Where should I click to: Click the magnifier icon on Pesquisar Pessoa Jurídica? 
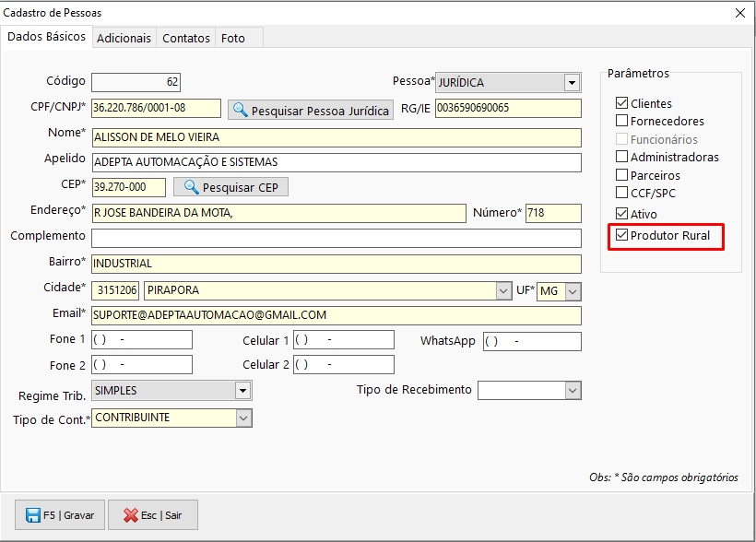click(240, 110)
